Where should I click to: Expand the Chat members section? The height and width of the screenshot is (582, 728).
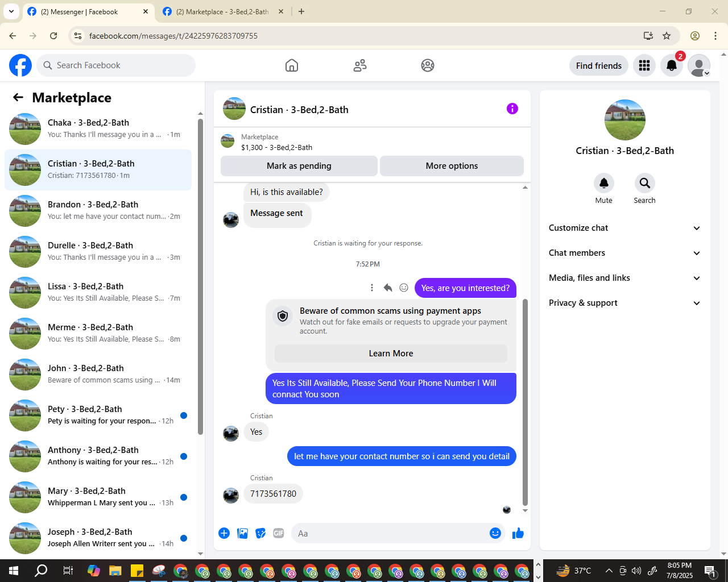pyautogui.click(x=625, y=253)
